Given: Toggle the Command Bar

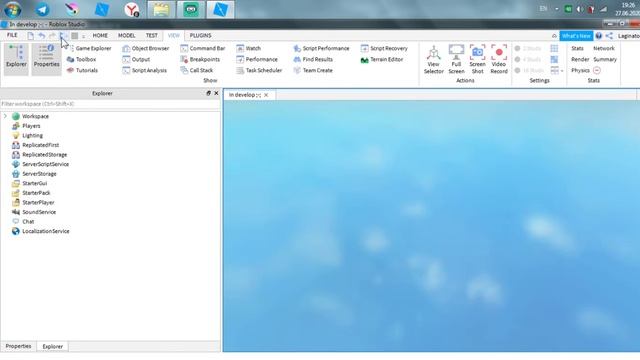Looking at the screenshot, I should (203, 48).
